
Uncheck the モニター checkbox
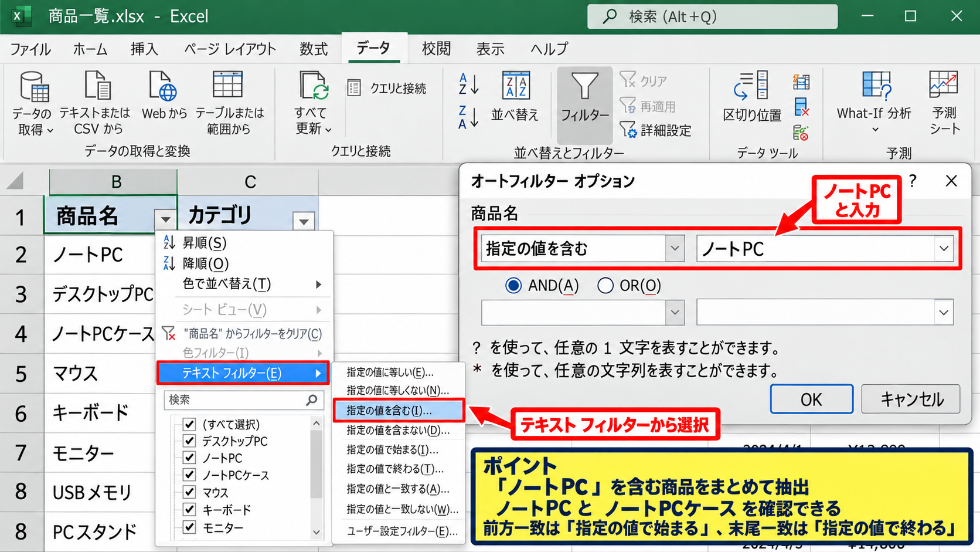[189, 527]
